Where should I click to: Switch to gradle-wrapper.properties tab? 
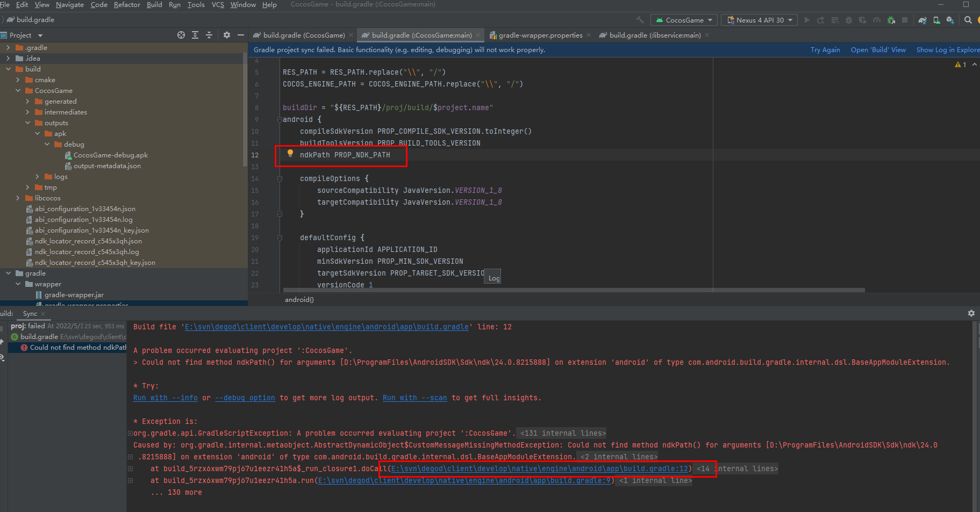pos(540,35)
